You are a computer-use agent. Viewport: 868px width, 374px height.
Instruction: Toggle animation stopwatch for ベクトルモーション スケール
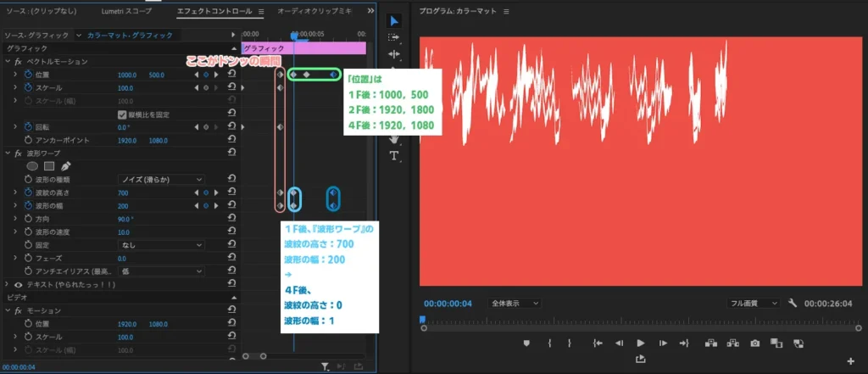[x=29, y=87]
